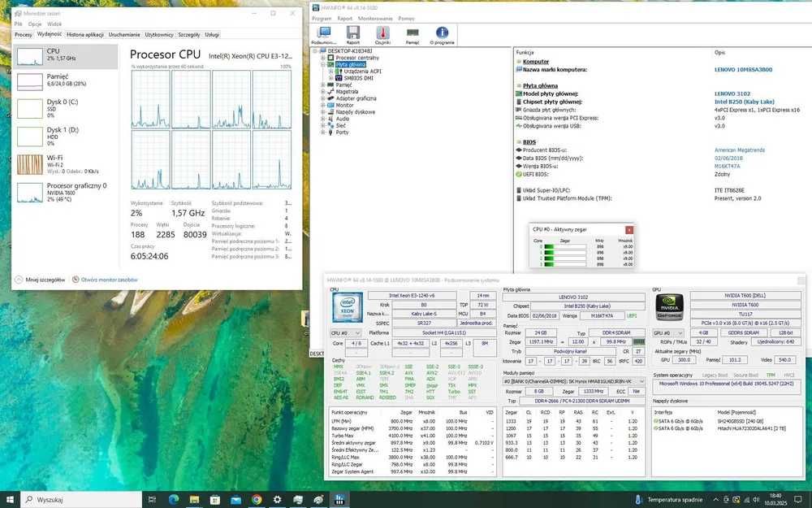This screenshot has height=508, width=812.
Task: Select the Wi-Fi entry in Task Manager
Action: click(x=67, y=164)
